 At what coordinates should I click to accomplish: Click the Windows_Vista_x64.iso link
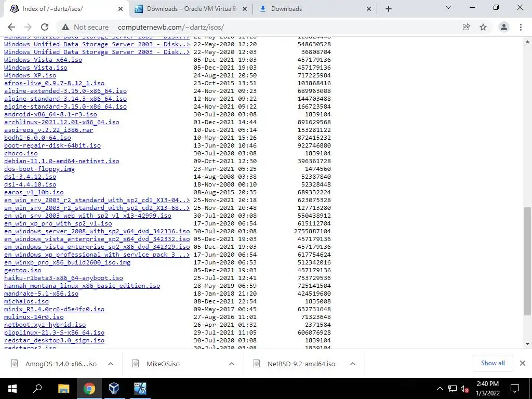43,60
